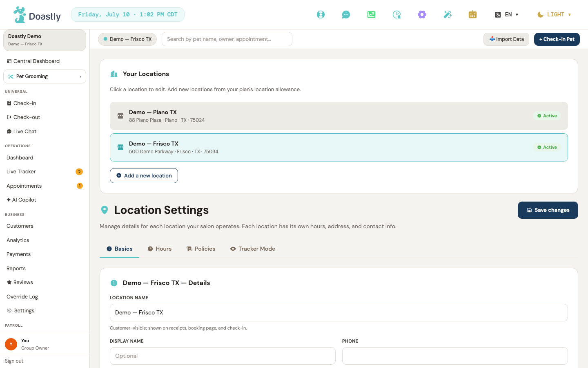Click the info icon beside Frisco Details
This screenshot has height=368, width=588.
tap(114, 283)
